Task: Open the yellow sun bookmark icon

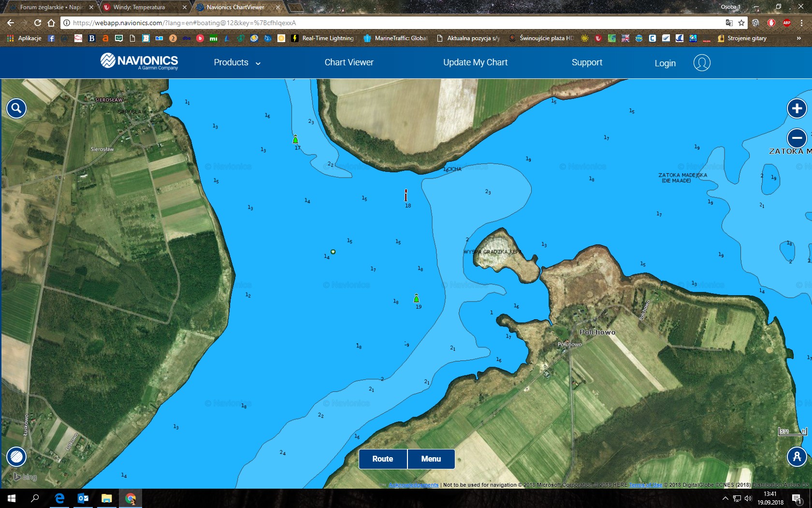Action: pyautogui.click(x=585, y=38)
